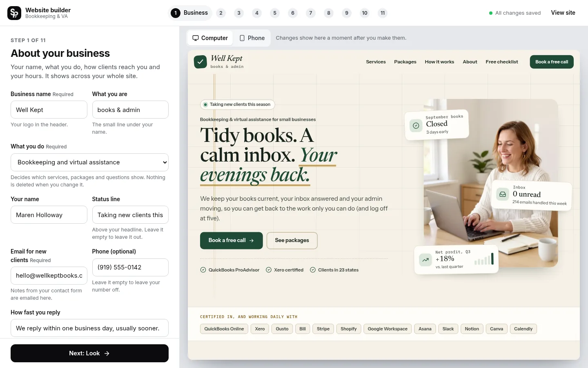Click the Stripe tag
Screen dimensions: 588x368
[x=323, y=329]
